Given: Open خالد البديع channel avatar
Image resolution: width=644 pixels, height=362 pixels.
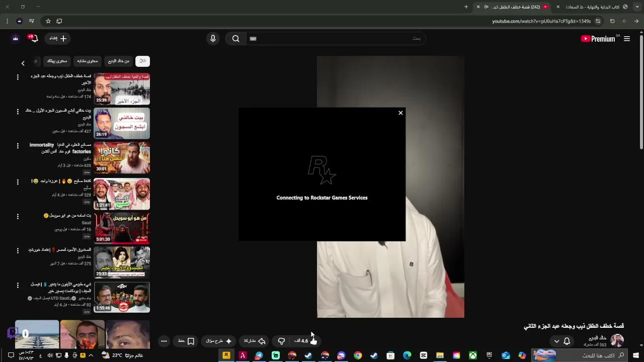Looking at the screenshot, I should coord(617,340).
